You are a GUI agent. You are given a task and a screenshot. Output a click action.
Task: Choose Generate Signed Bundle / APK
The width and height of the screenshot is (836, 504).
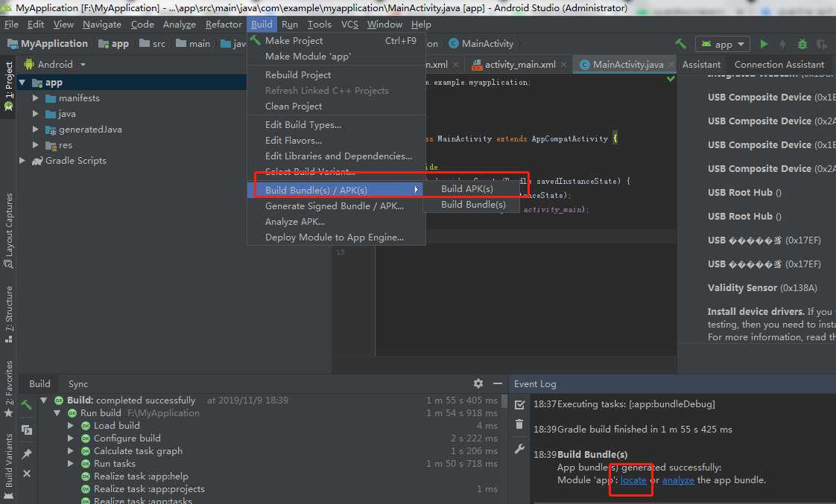tap(337, 206)
